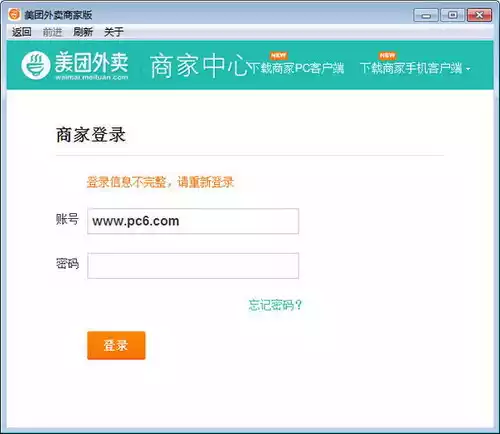
Task: Expand 下载商家手机客户端 dropdown
Action: (415, 68)
